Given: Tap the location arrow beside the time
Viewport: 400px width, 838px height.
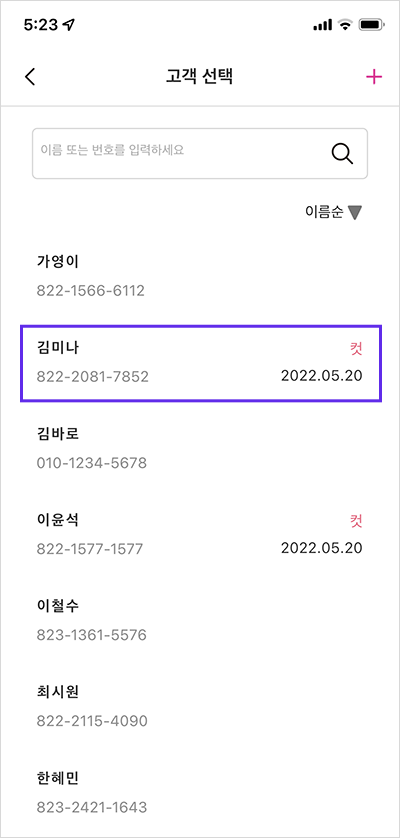Looking at the screenshot, I should (68, 25).
